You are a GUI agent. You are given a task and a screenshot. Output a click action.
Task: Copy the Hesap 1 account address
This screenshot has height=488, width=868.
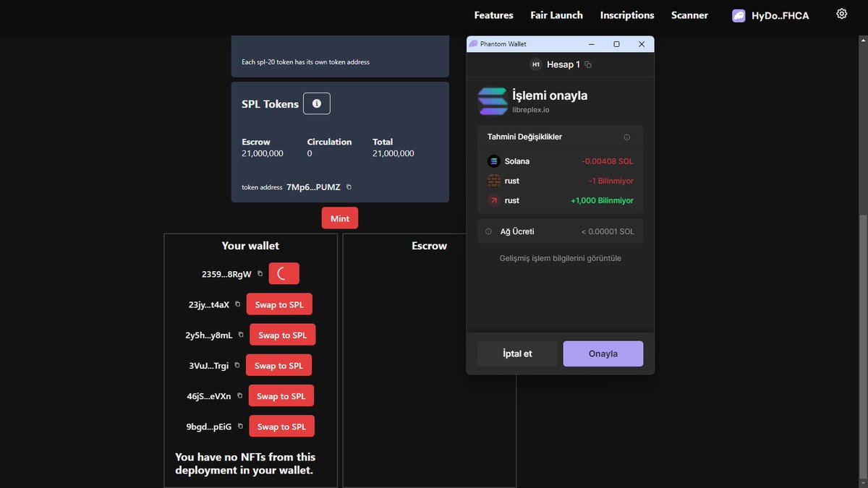588,64
